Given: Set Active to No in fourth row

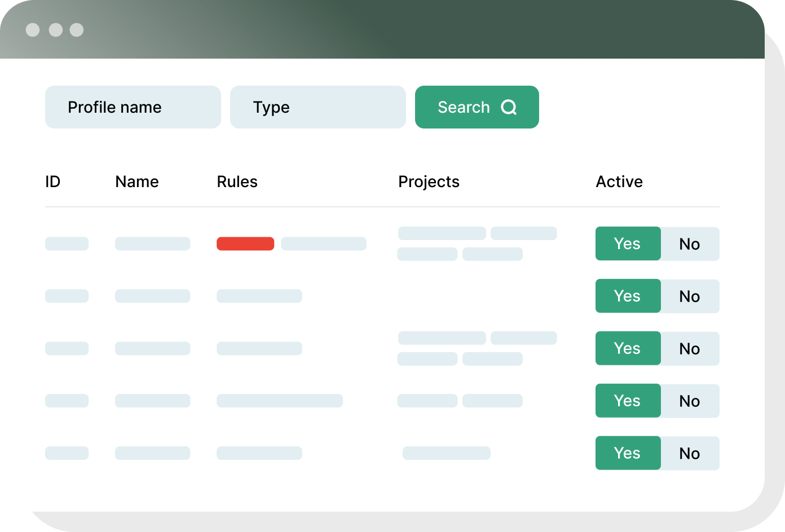Looking at the screenshot, I should [x=690, y=401].
